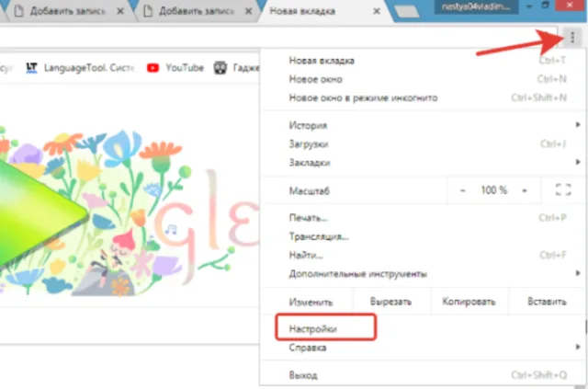Switch to the first 'Добавить запись' tab
Viewport: 588px width, 389px height.
(67, 11)
